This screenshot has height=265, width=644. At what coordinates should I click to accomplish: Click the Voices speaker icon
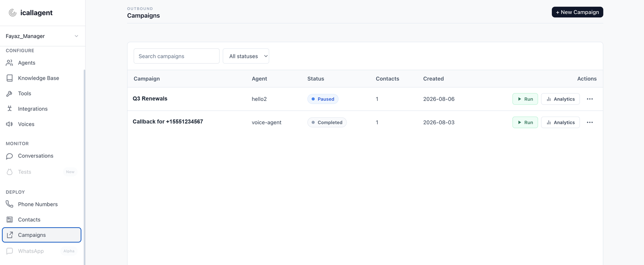tap(10, 124)
